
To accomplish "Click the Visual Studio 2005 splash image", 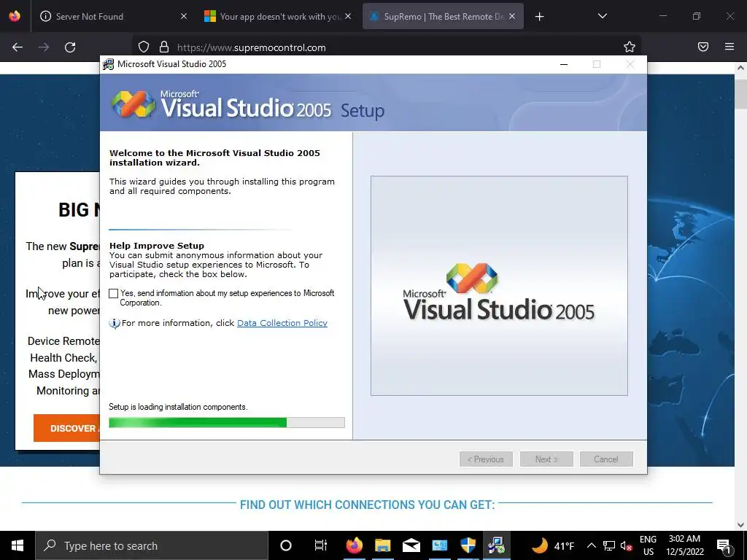I will tap(499, 286).
